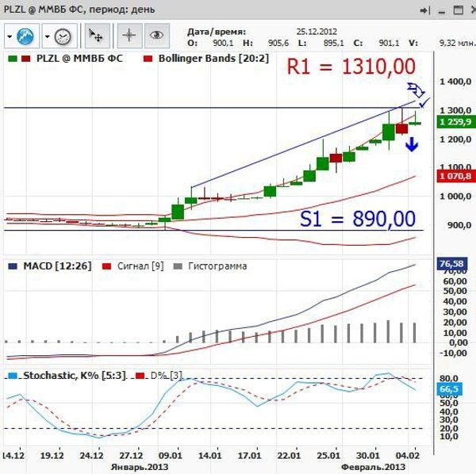Click the Февраль.2013 month label
The height and width of the screenshot is (474, 476).
tap(374, 467)
